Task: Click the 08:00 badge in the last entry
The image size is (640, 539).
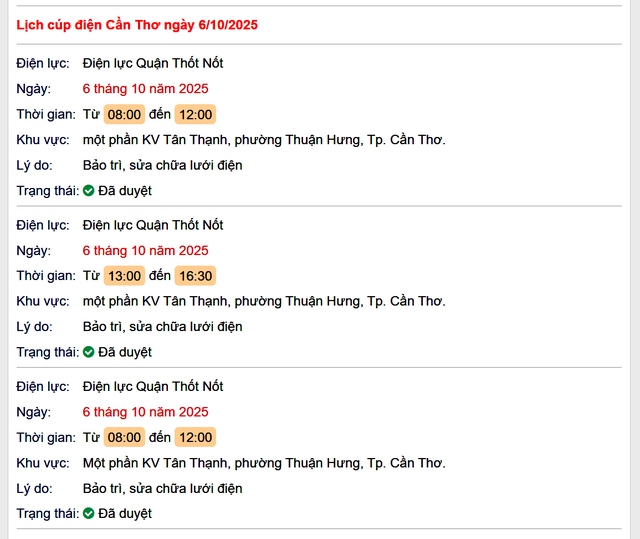Action: click(x=125, y=437)
